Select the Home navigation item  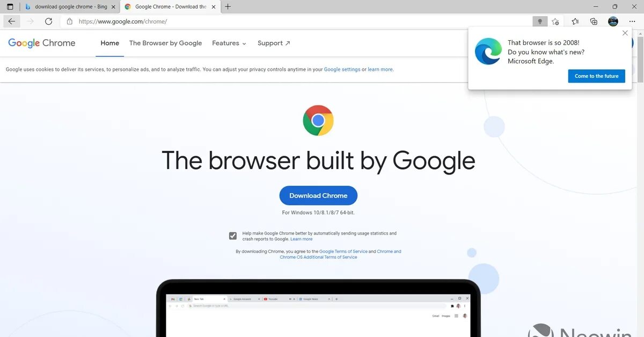tap(110, 43)
